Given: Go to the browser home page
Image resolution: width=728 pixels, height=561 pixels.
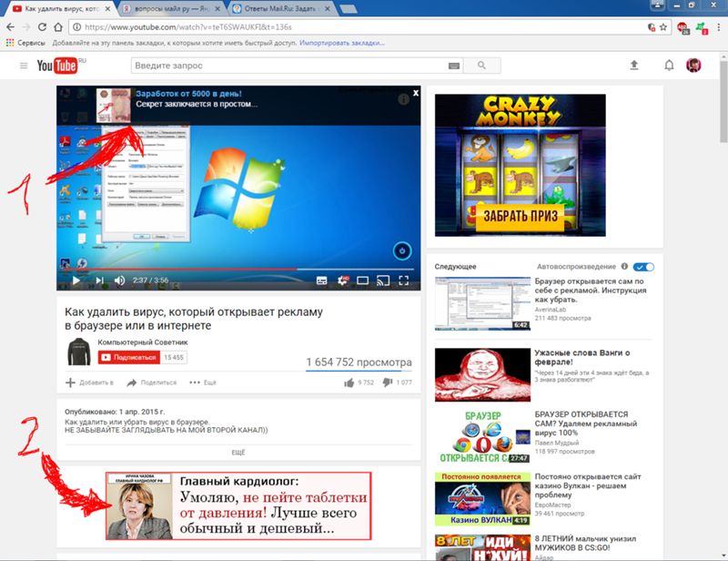Looking at the screenshot, I should [58, 27].
